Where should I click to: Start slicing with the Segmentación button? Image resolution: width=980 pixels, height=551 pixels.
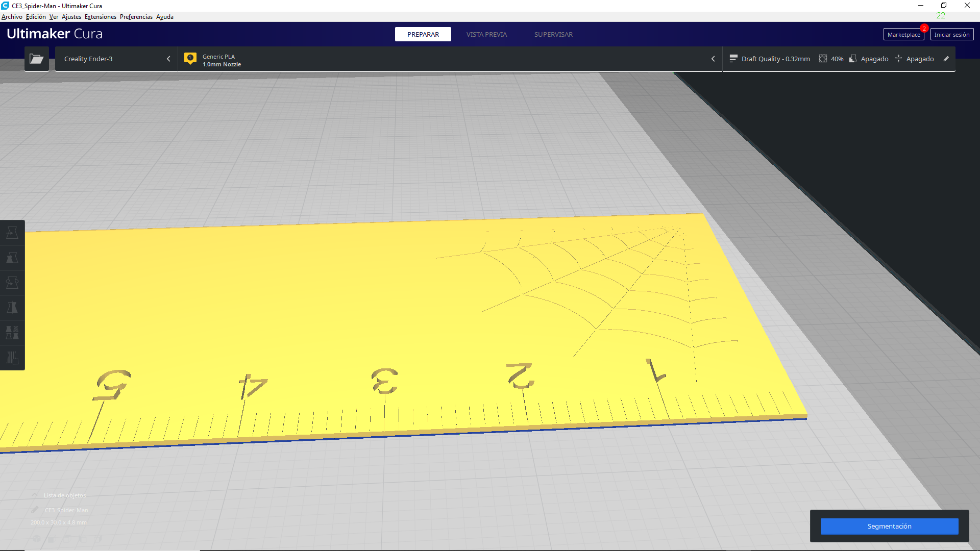(889, 526)
